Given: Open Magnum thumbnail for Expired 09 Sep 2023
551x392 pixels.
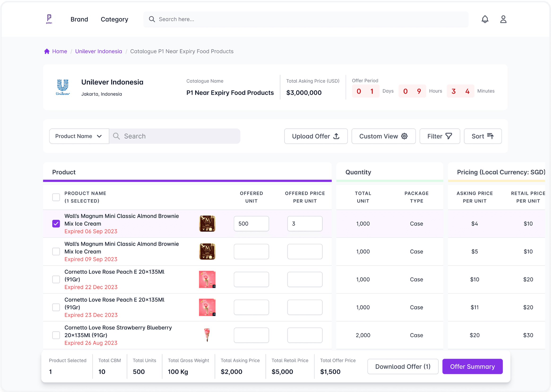Looking at the screenshot, I should point(207,251).
